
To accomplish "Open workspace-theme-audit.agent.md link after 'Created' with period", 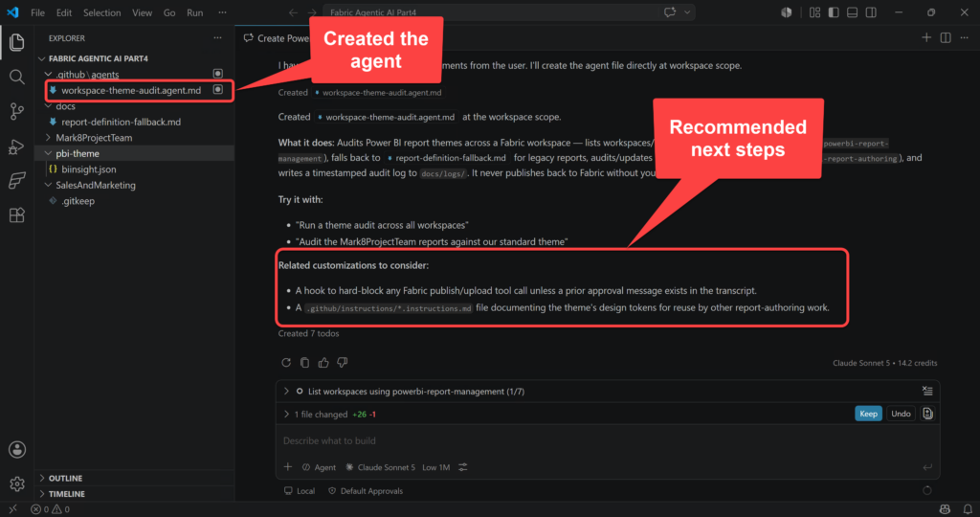I will pyautogui.click(x=387, y=117).
